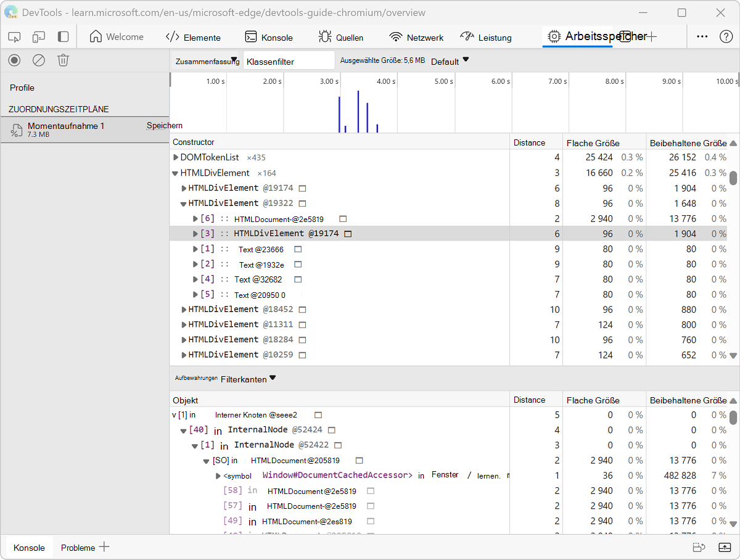Delete selected profile with trash icon

click(63, 60)
